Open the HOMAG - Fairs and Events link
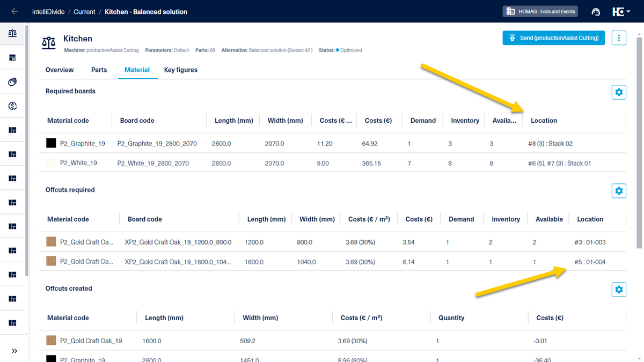 click(x=540, y=11)
